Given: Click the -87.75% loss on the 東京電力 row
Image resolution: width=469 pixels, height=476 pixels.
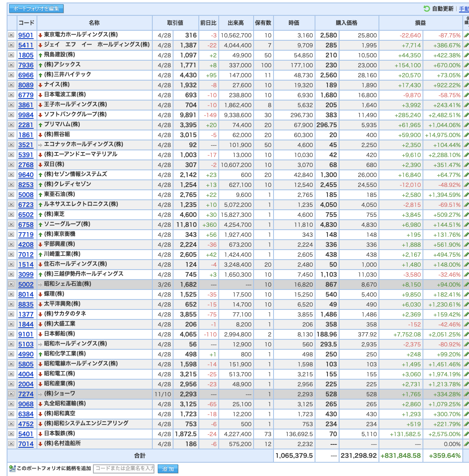Looking at the screenshot, I should coord(449,36).
